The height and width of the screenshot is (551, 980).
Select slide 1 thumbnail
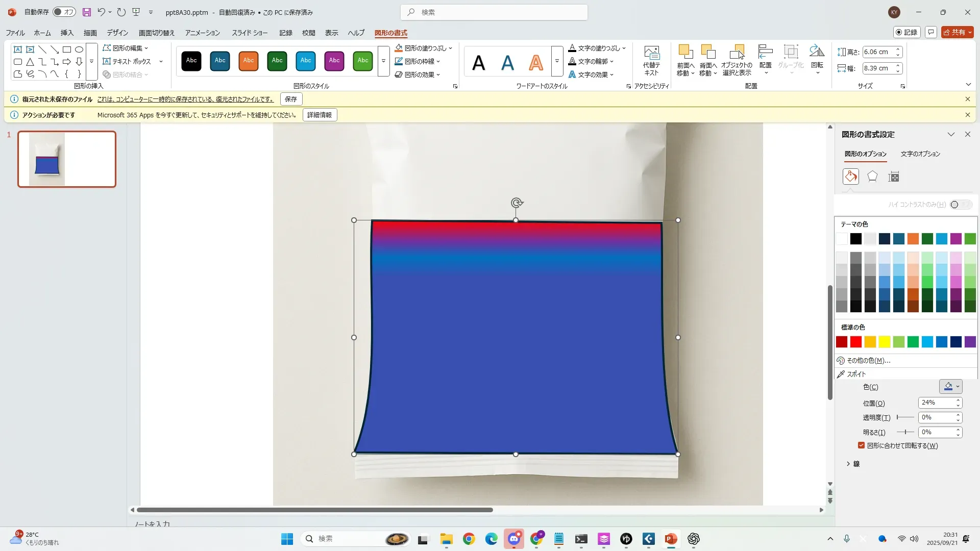[67, 159]
